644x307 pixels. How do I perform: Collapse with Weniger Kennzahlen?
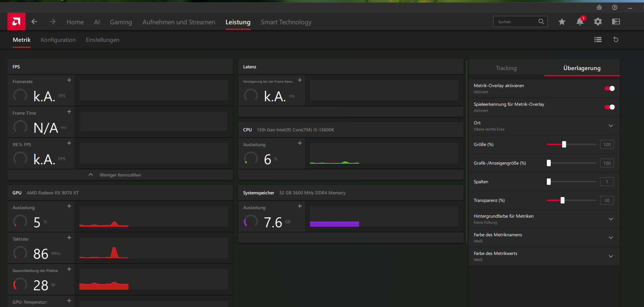120,175
